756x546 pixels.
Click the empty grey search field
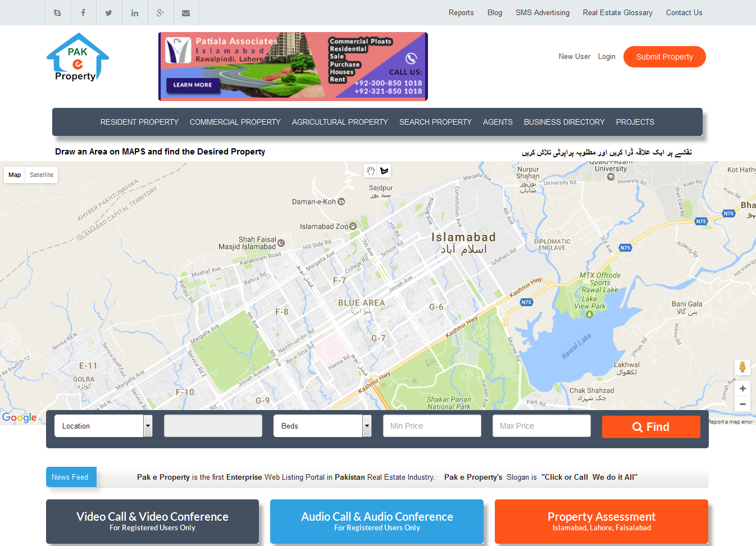pyautogui.click(x=213, y=426)
